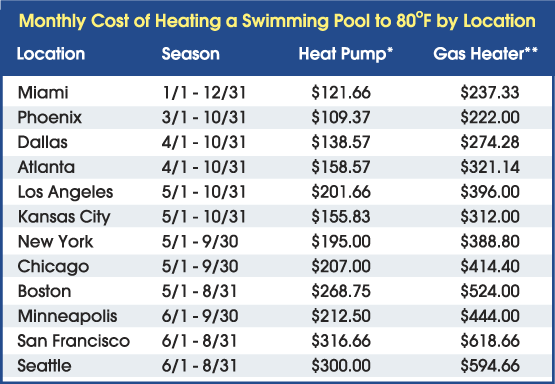The width and height of the screenshot is (555, 384).
Task: Click Minneapolis heat pump cost $212.50
Action: [x=341, y=316]
